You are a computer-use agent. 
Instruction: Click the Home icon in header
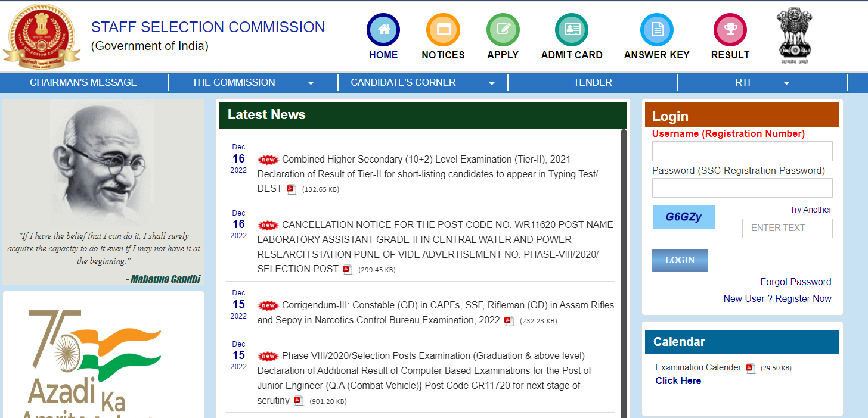(x=383, y=30)
